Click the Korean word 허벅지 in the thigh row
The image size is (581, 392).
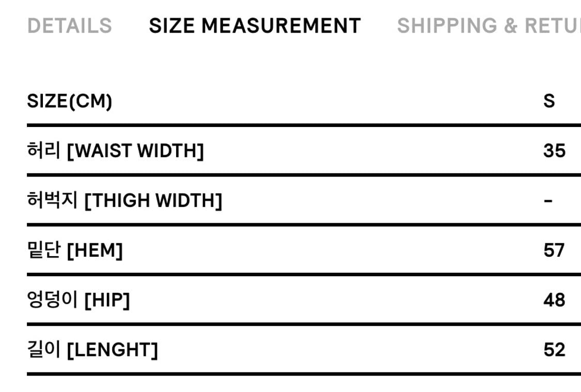point(52,200)
